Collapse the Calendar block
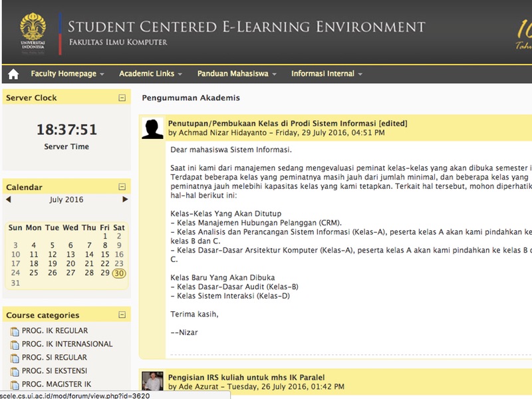Image resolution: width=532 pixels, height=399 pixels. coord(122,187)
